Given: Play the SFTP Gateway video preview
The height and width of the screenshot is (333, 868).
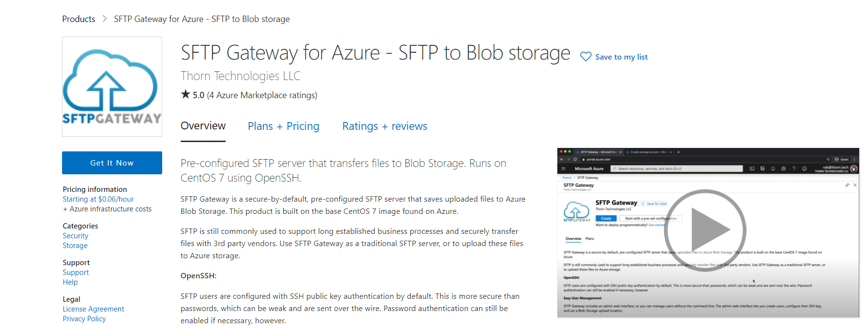Looking at the screenshot, I should coord(705,230).
